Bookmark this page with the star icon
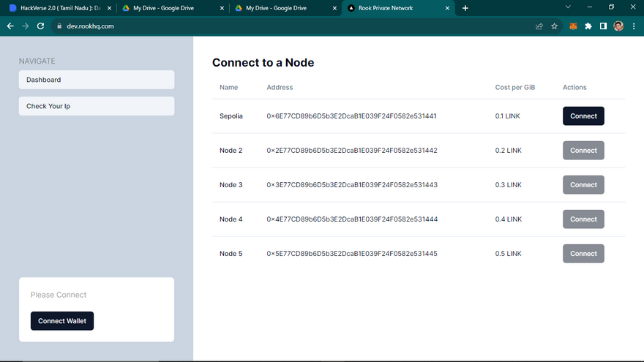 point(555,26)
